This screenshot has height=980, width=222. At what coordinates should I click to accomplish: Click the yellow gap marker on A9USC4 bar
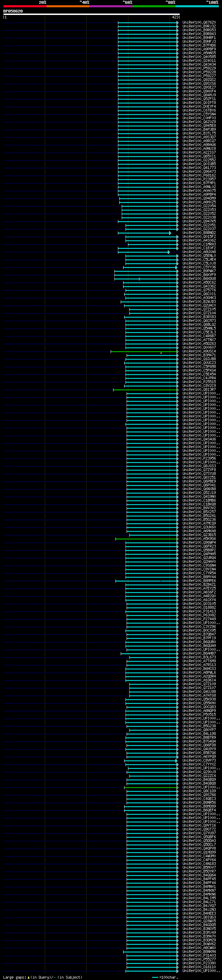coord(161,353)
